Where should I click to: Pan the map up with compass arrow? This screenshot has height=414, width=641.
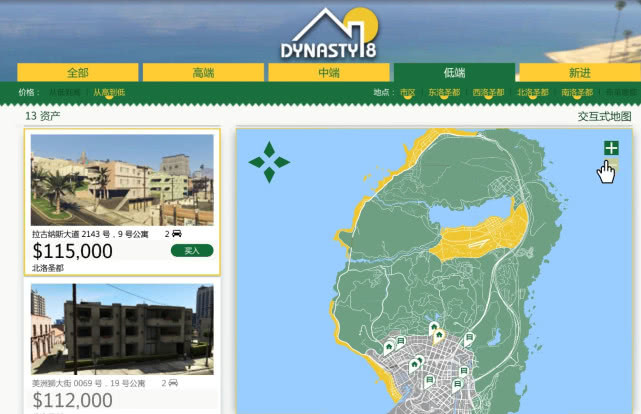pyautogui.click(x=269, y=150)
